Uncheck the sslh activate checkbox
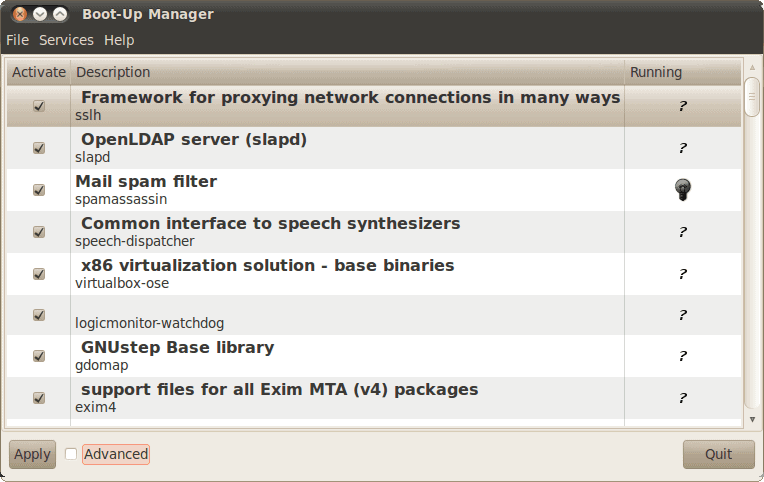The image size is (764, 482). (x=39, y=106)
